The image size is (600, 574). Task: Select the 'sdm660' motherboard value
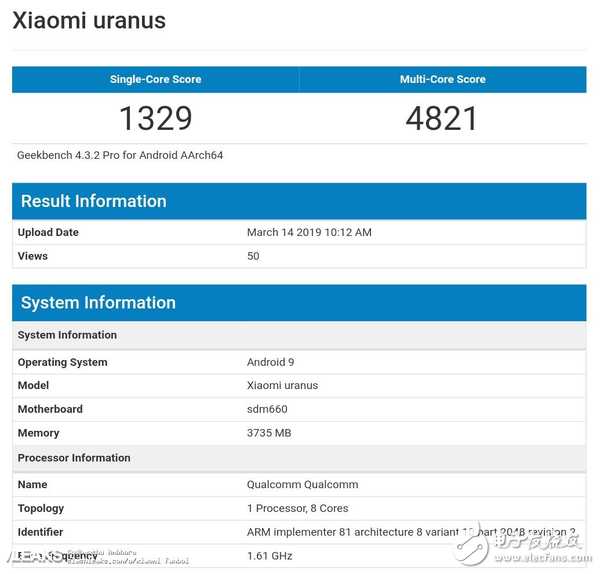[x=267, y=409]
